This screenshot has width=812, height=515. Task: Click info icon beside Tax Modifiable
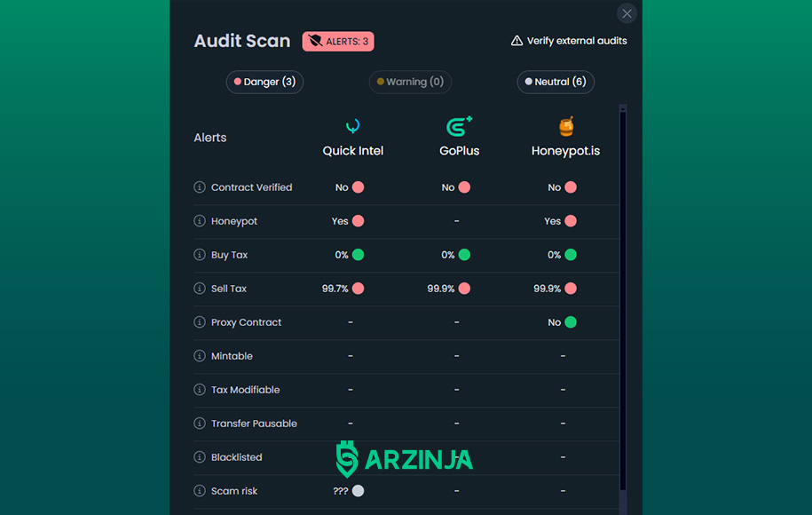200,389
